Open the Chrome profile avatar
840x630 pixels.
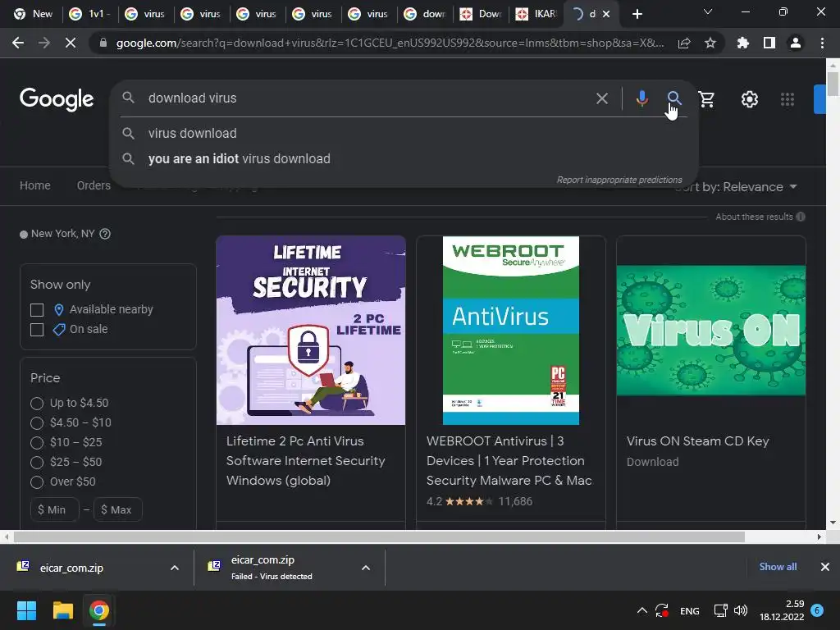[x=796, y=43]
